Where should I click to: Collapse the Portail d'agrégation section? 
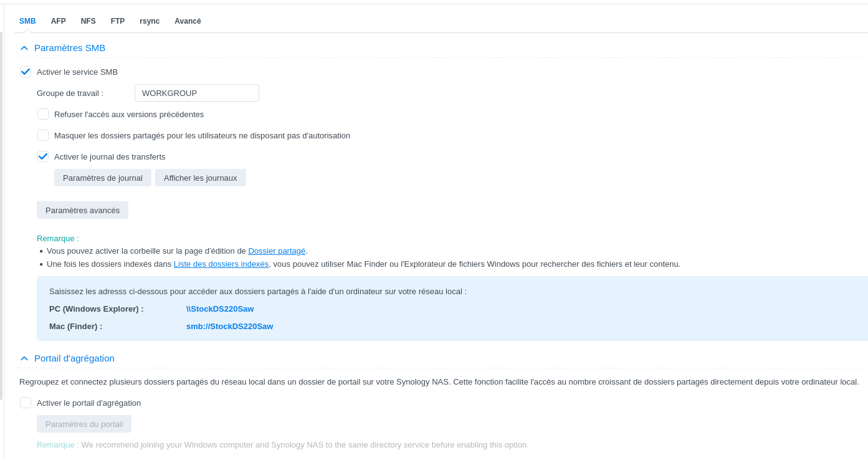24,358
